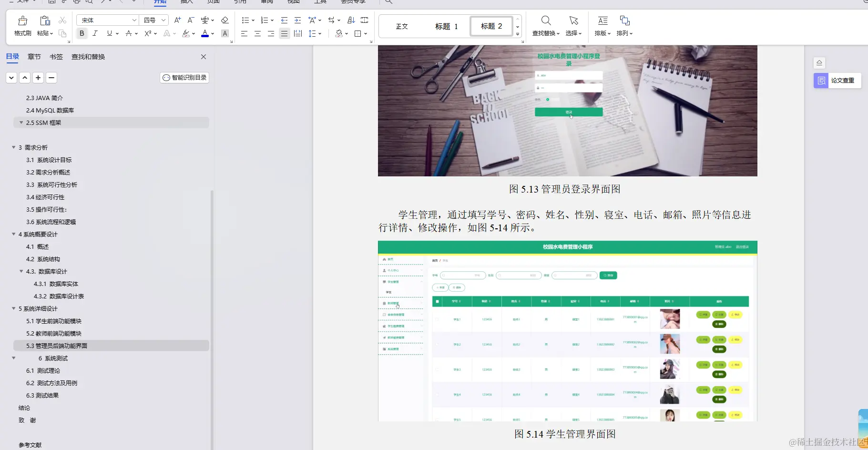Click the plus button in outline panel
Screen dimensions: 868x450
click(x=38, y=78)
